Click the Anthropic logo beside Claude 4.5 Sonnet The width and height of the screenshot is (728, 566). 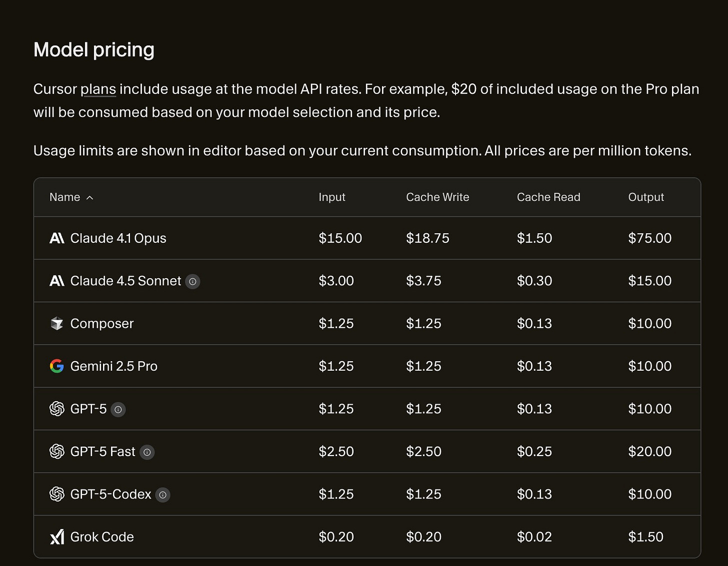(57, 281)
